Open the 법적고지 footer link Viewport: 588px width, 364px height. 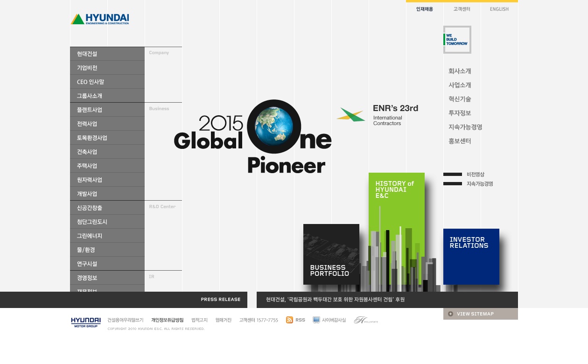199,320
